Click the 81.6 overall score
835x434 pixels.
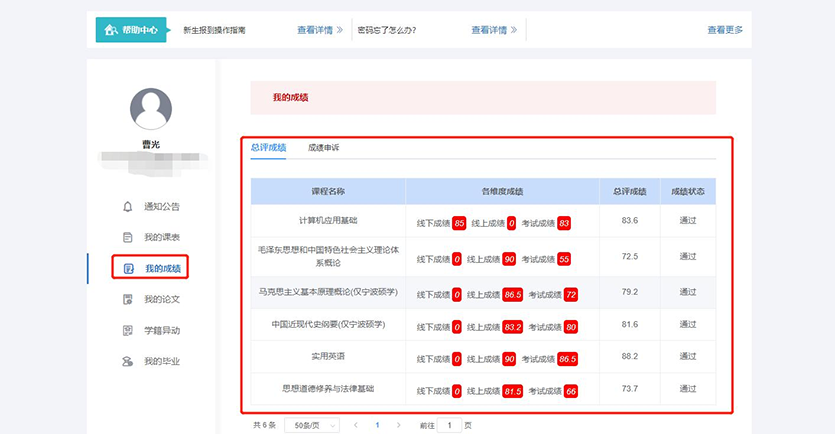coord(629,324)
